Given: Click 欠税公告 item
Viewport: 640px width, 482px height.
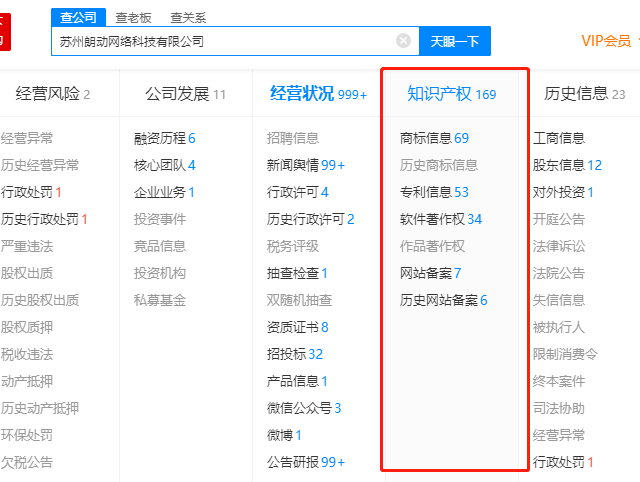Looking at the screenshot, I should 27,462.
